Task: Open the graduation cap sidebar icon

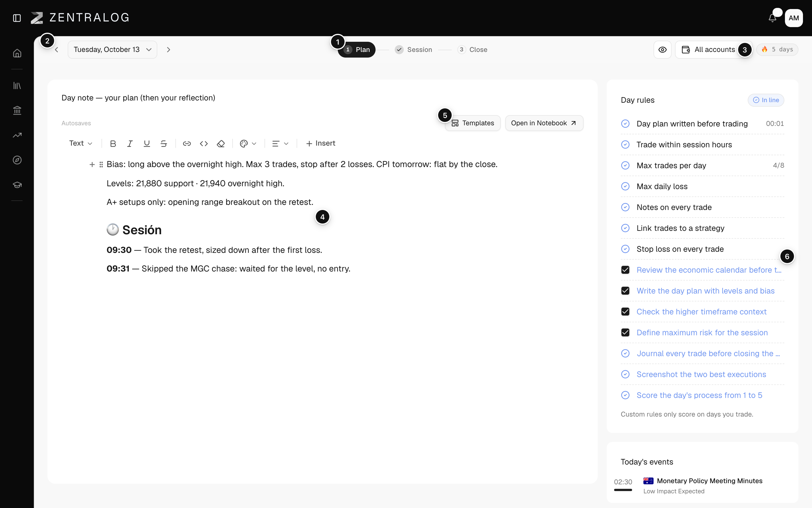Action: click(17, 185)
